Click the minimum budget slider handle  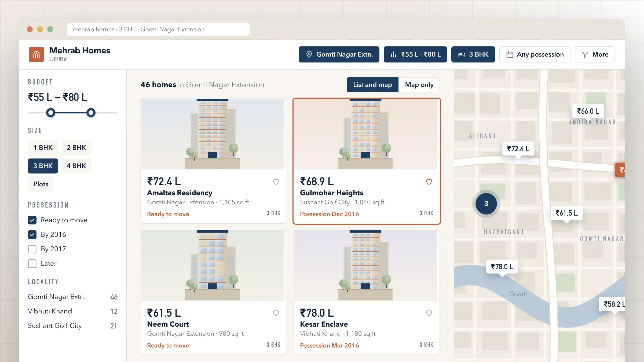(x=51, y=113)
